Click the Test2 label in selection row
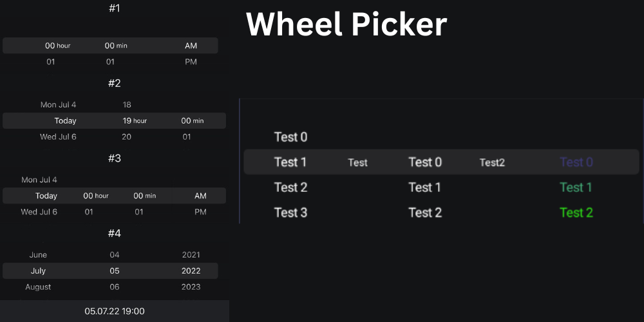644x322 pixels. [x=492, y=163]
